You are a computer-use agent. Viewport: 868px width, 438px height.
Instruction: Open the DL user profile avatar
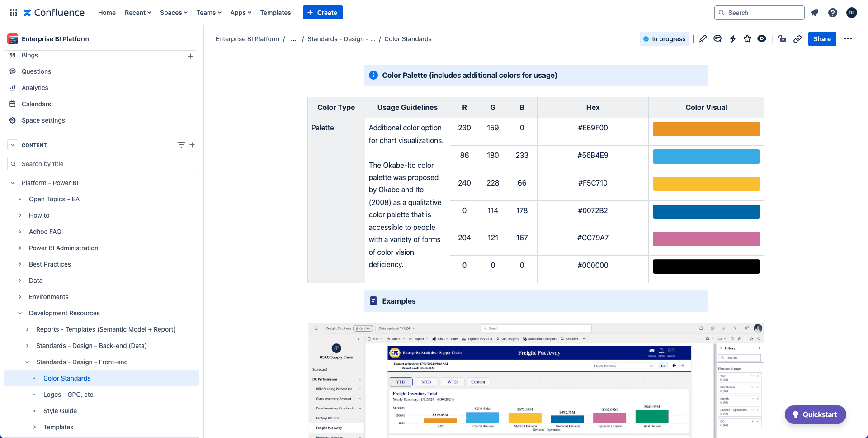(852, 13)
